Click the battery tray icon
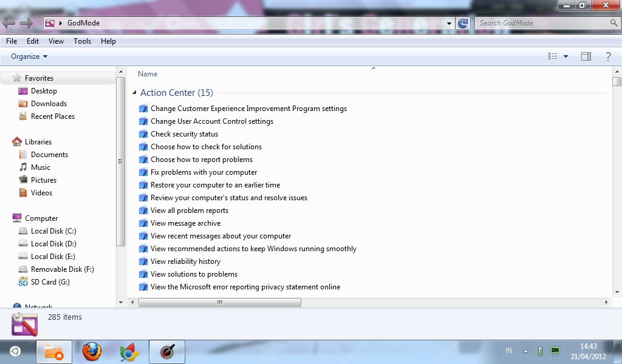 coord(540,351)
